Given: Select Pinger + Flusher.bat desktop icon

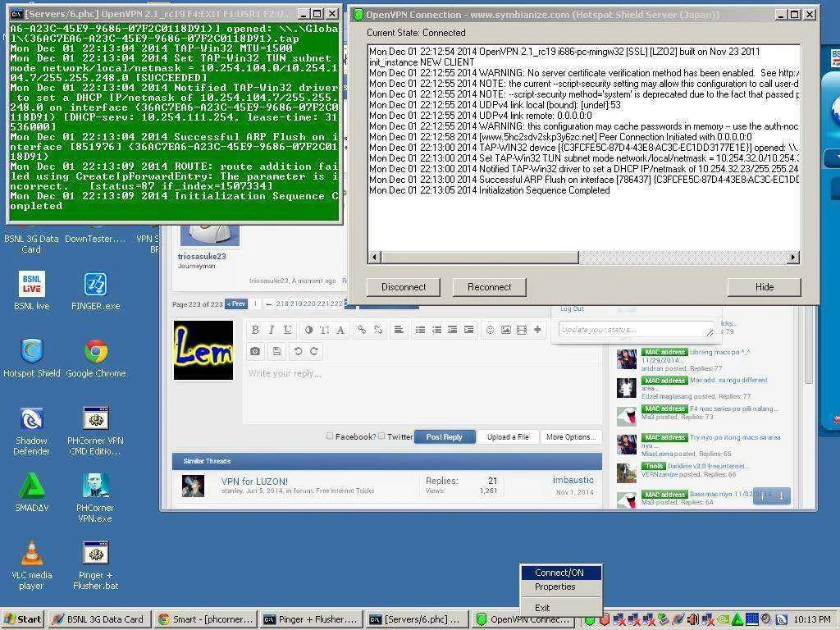Looking at the screenshot, I should pyautogui.click(x=95, y=565).
